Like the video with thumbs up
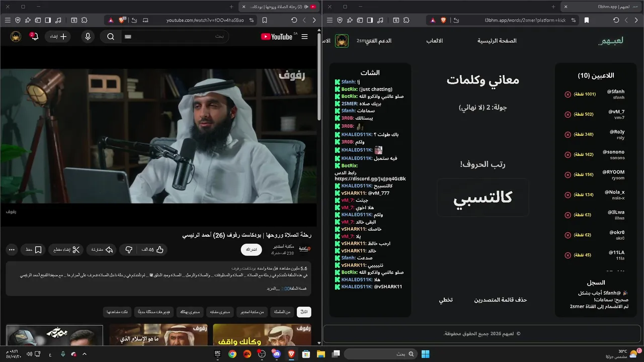 [153, 249]
